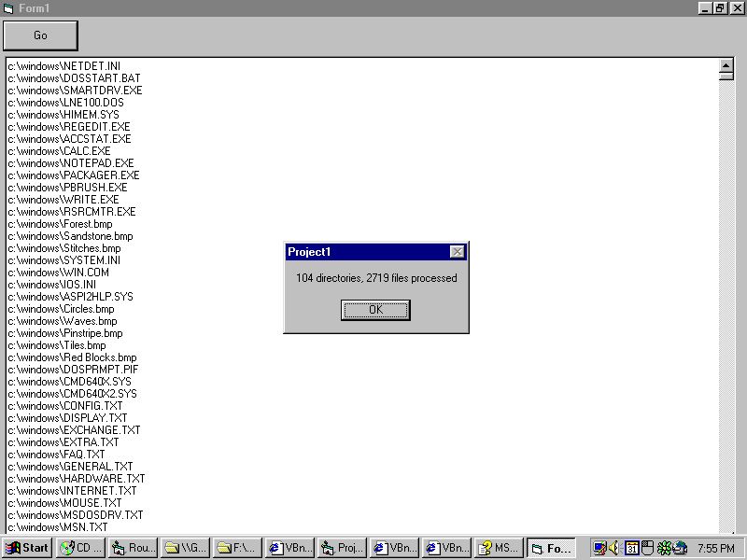
Task: Switch to the Proj... taskbar window
Action: [342, 548]
